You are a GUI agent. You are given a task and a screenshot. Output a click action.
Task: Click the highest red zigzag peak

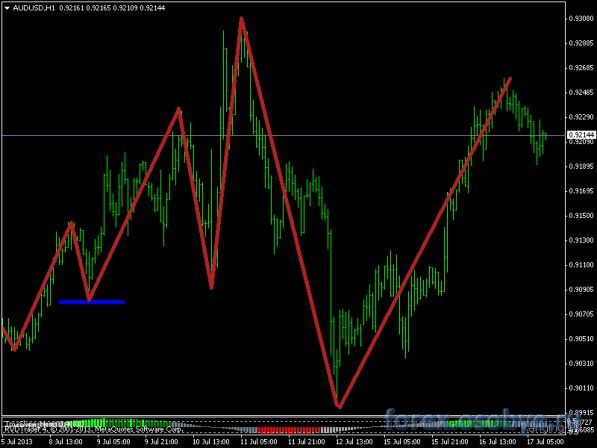click(x=241, y=19)
